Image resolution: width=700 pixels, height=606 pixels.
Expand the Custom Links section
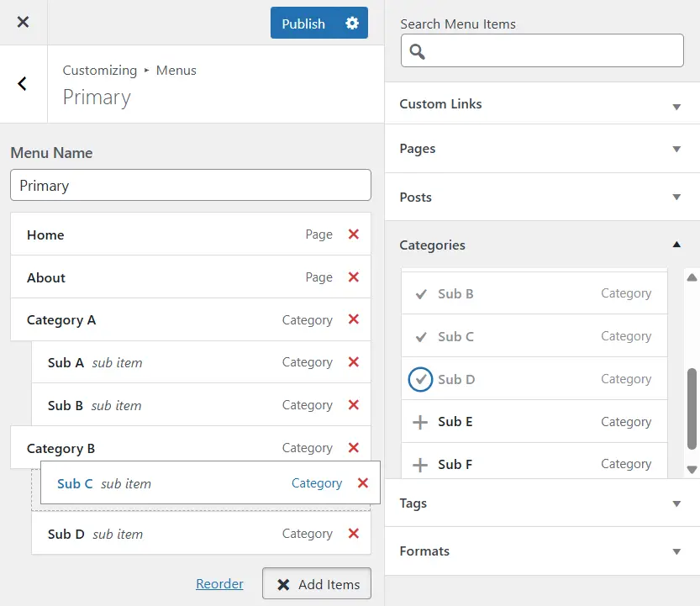(x=676, y=106)
